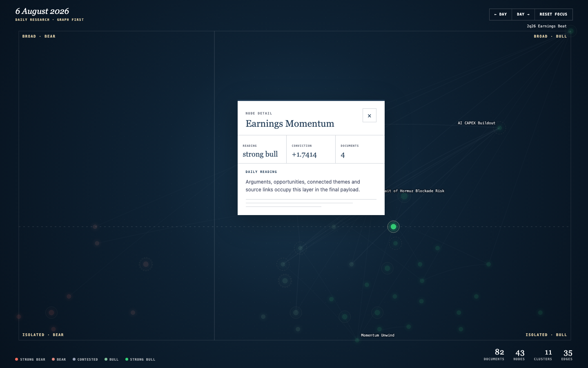Click the documents count 4 in panel

[x=343, y=155]
